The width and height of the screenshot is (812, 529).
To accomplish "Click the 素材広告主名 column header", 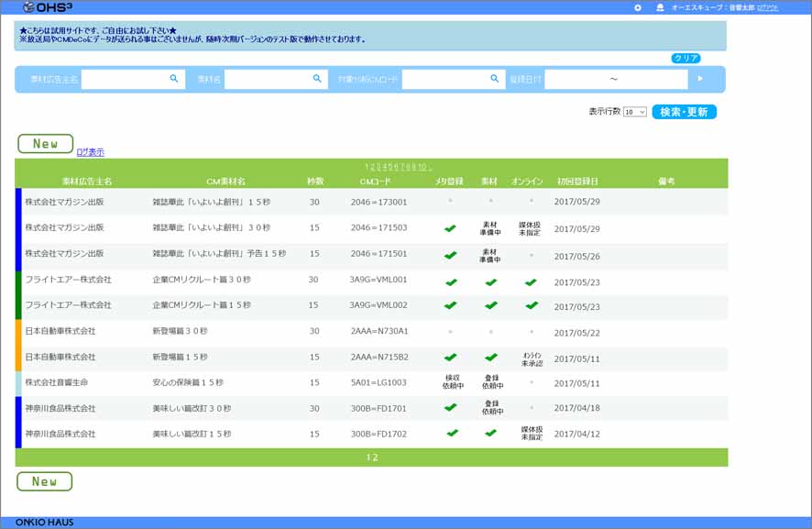I will [x=87, y=182].
